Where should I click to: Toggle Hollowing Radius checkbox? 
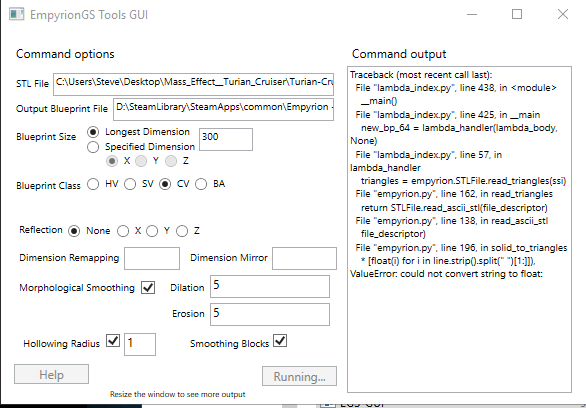click(113, 340)
